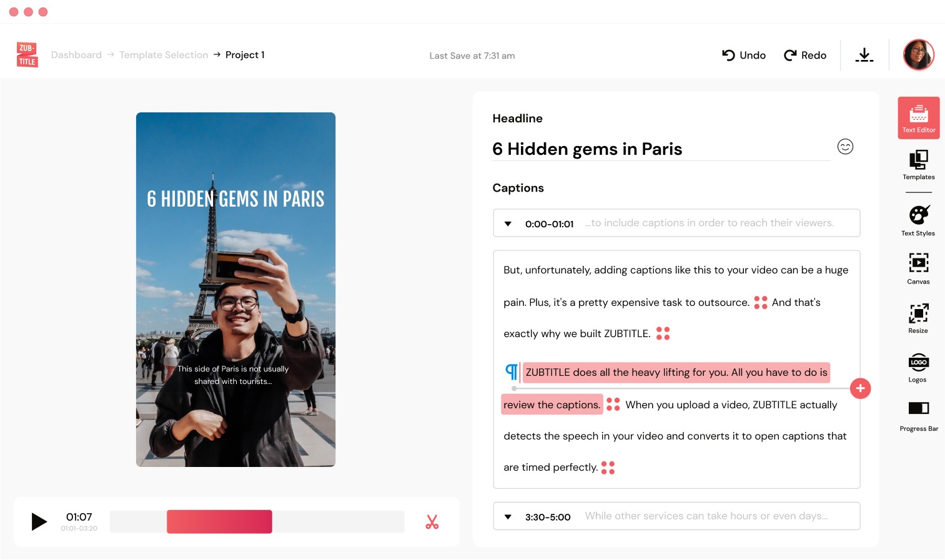Open the Logos panel
The width and height of the screenshot is (945, 560).
click(918, 367)
